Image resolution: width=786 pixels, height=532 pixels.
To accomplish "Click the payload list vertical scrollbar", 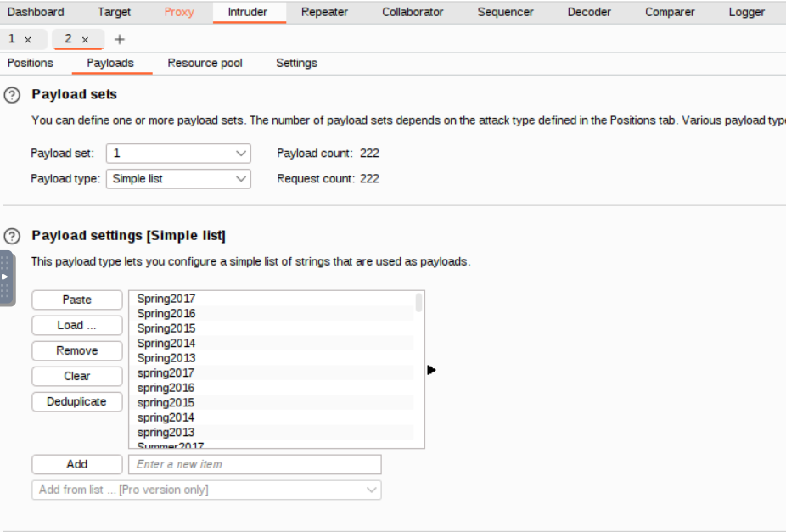I will pyautogui.click(x=418, y=303).
